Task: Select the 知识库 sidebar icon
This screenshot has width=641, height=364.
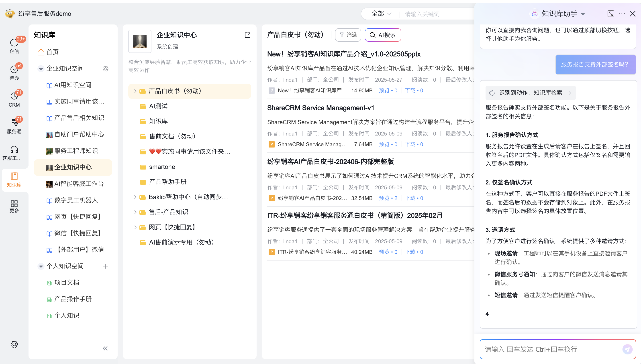Action: tap(14, 176)
